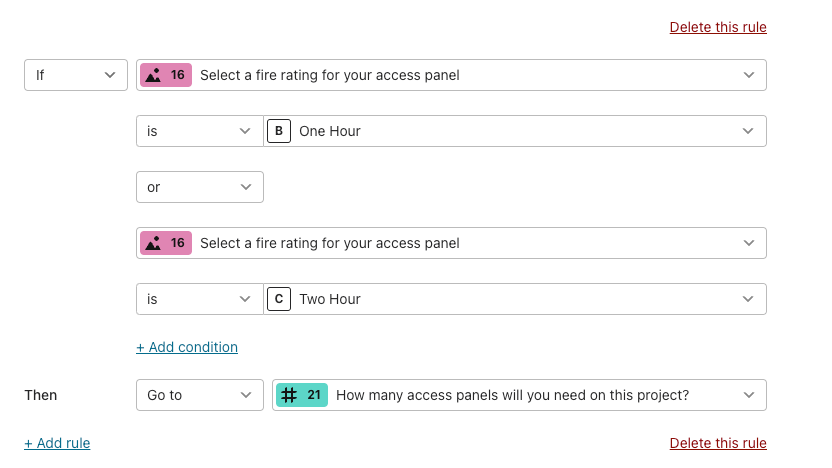
Task: Open the second 'is' operator dropdown
Action: click(200, 299)
